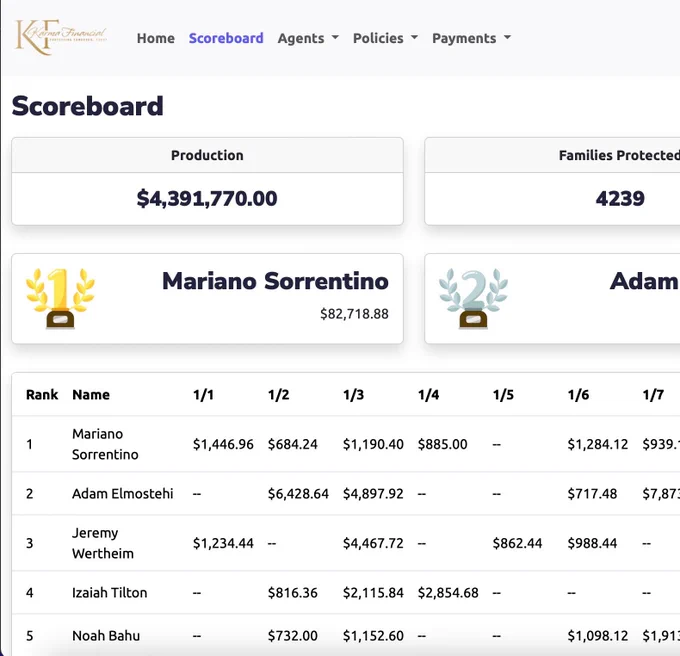
Task: Click the $988.44 cell
Action: pyautogui.click(x=592, y=543)
